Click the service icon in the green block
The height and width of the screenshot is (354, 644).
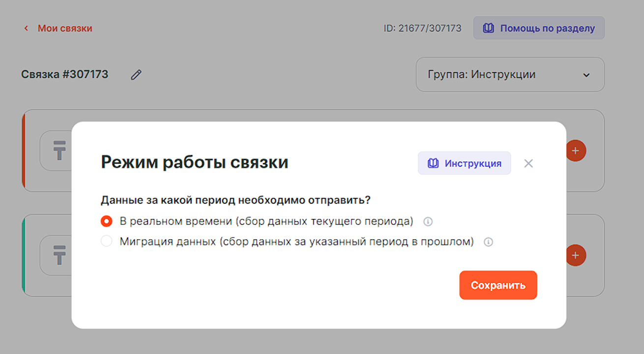[x=59, y=255]
